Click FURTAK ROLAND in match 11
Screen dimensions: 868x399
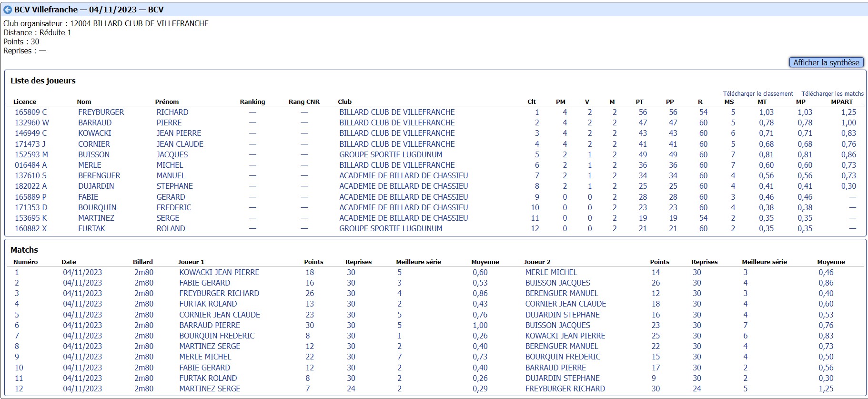(x=208, y=378)
